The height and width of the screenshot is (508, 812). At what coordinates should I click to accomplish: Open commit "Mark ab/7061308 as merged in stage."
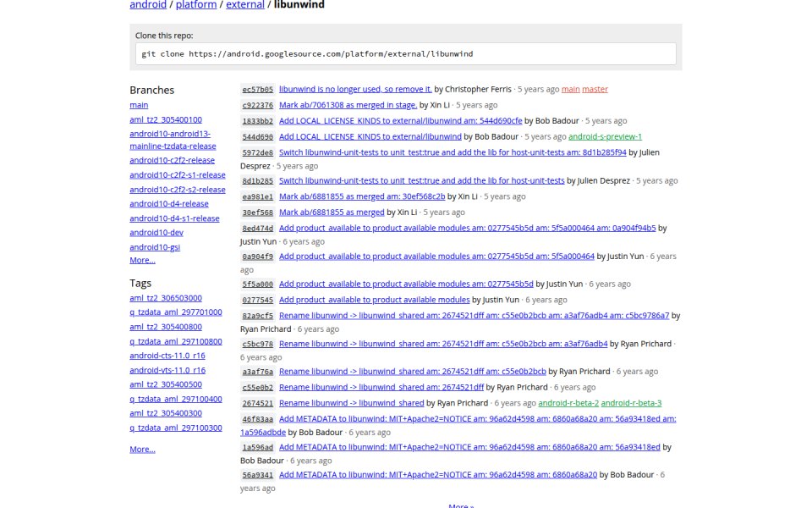(348, 105)
